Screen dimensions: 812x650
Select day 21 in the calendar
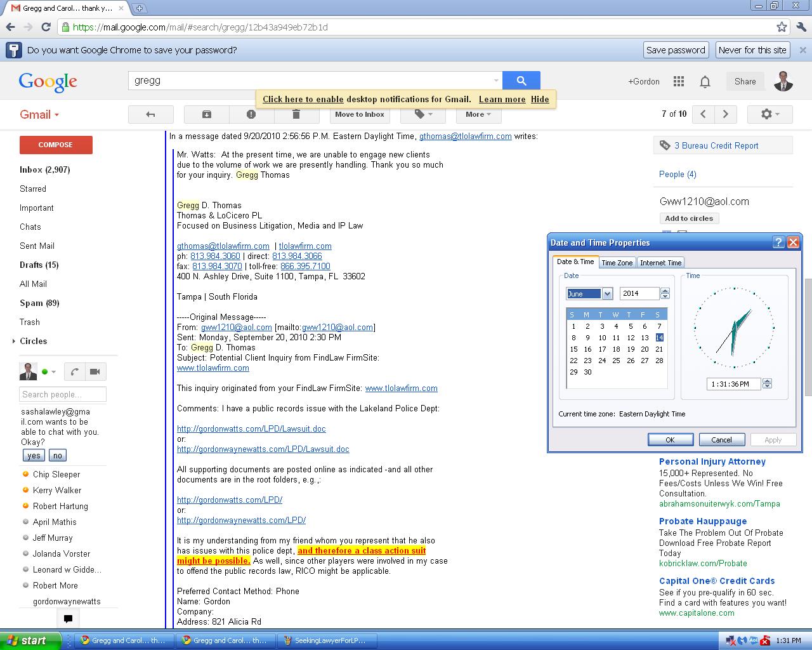659,349
